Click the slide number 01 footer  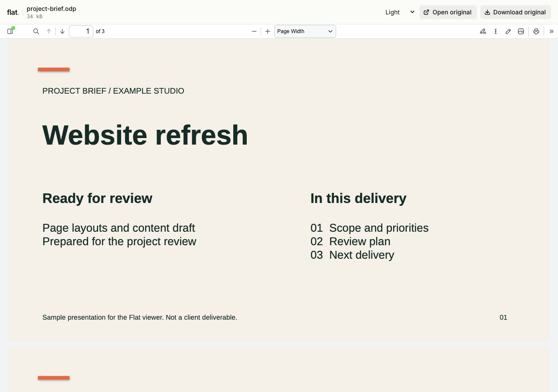pyautogui.click(x=504, y=318)
